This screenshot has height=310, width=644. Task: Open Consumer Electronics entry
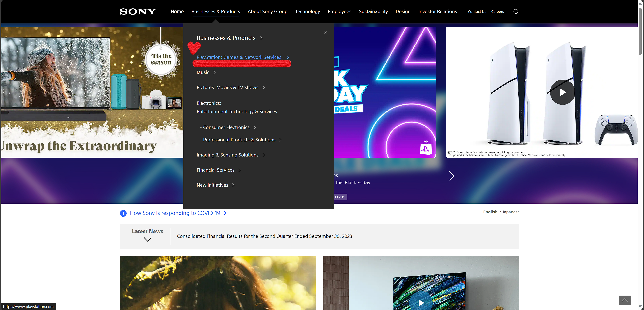tap(226, 127)
